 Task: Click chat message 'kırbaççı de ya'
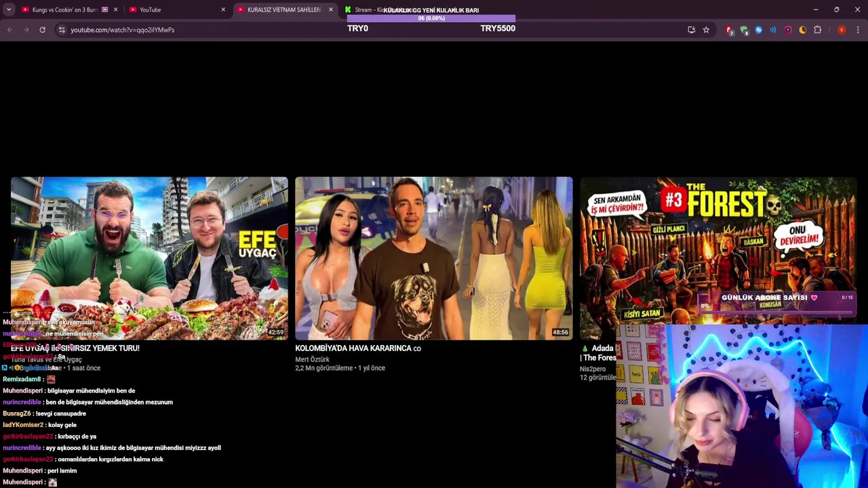[x=78, y=436]
